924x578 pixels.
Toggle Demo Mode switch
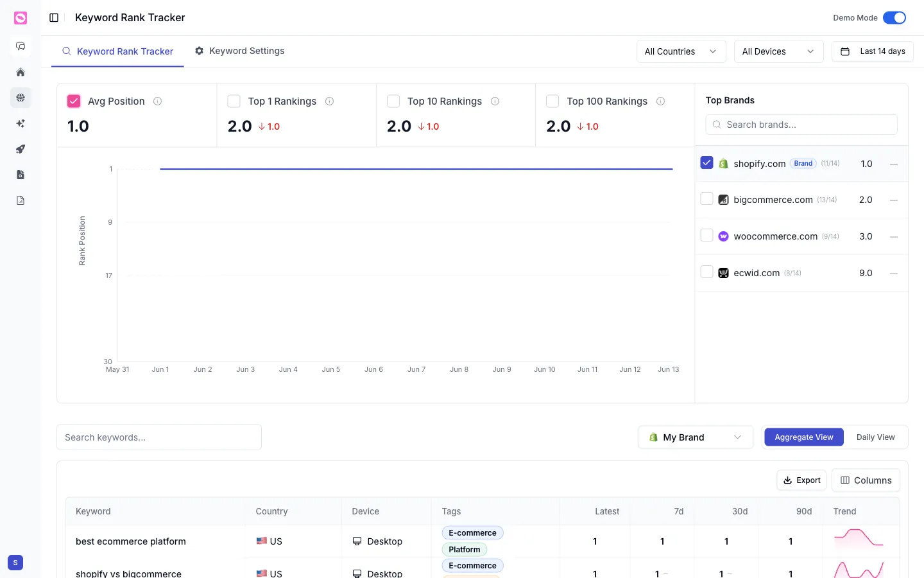(894, 18)
